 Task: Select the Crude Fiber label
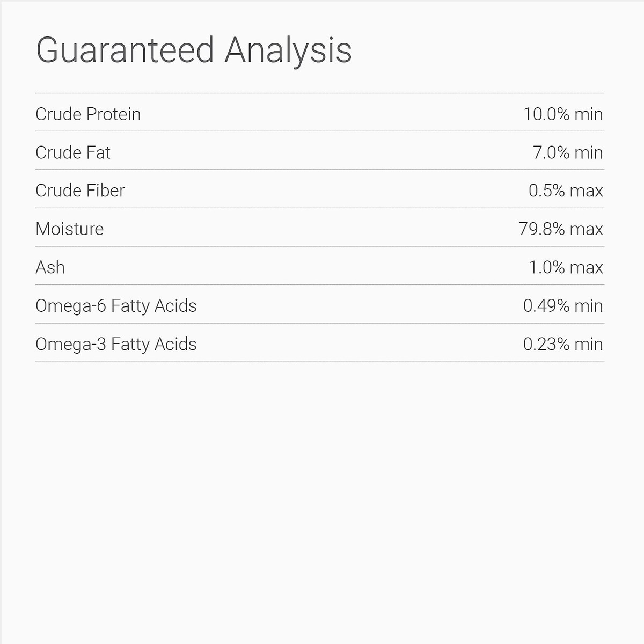tap(80, 191)
